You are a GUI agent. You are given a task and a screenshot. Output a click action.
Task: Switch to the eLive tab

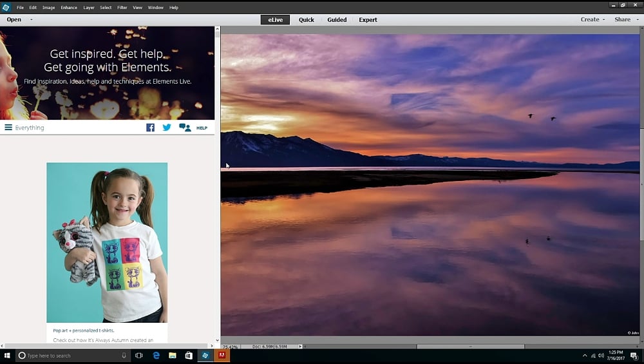[275, 20]
